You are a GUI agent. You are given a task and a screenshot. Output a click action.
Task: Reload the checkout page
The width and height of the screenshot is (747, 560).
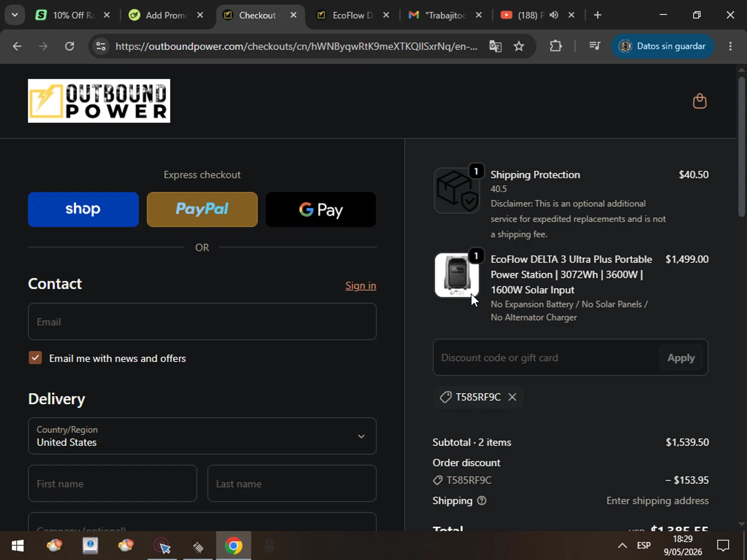[x=70, y=46]
